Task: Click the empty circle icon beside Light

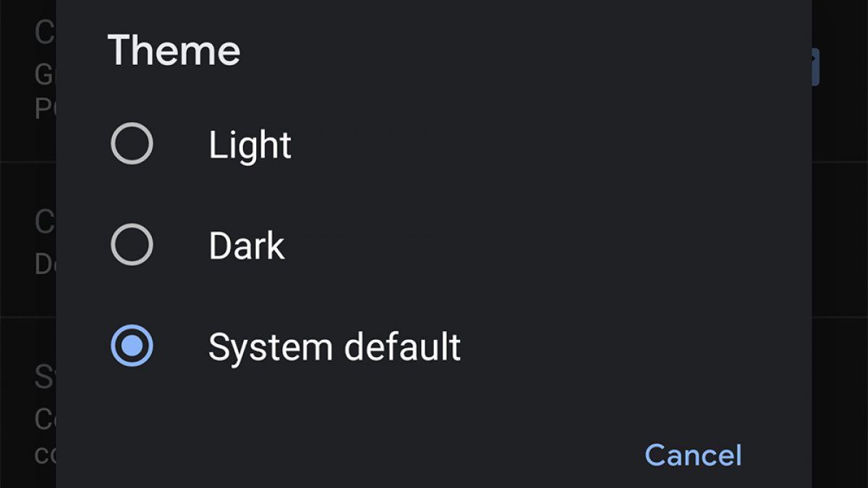Action: click(x=132, y=144)
